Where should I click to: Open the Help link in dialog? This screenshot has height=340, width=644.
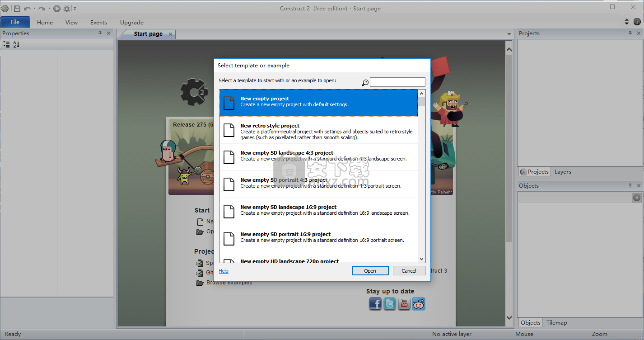tap(224, 271)
